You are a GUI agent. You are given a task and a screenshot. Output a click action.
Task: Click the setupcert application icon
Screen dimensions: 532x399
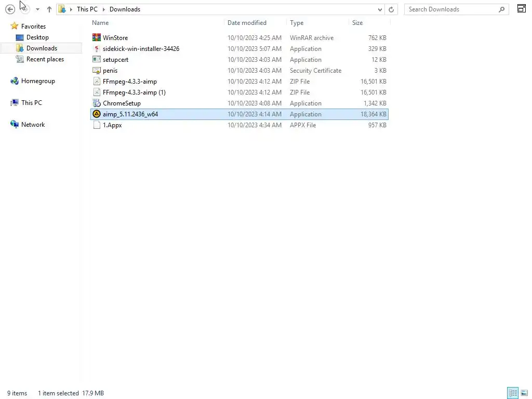[97, 59]
